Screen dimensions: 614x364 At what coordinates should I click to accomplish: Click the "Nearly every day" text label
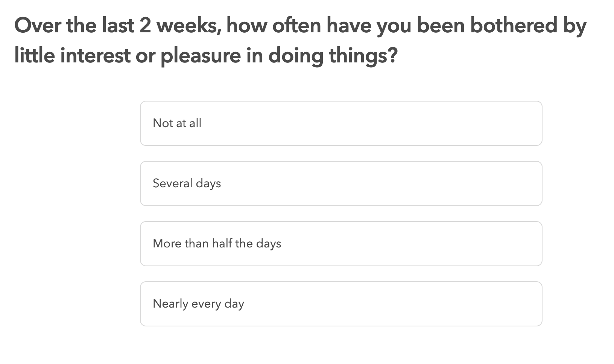[x=199, y=304]
